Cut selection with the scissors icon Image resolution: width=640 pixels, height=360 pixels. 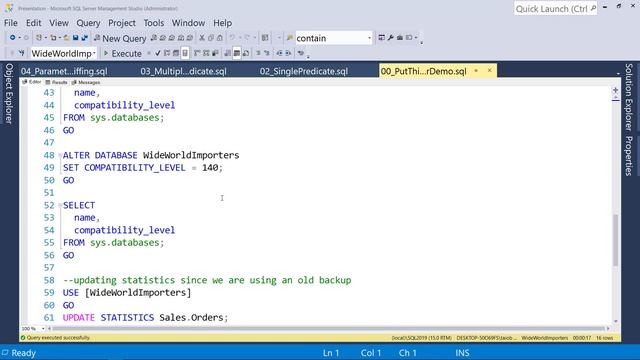202,38
